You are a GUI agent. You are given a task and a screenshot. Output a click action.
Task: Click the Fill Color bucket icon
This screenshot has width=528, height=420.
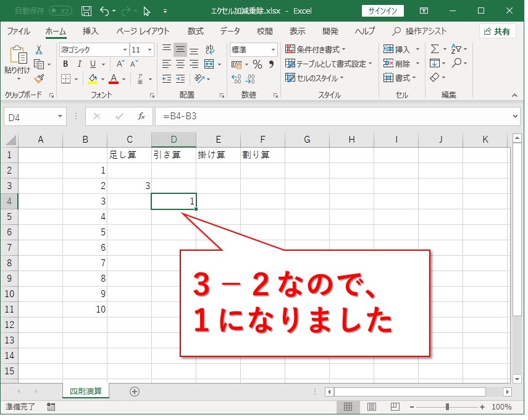click(x=93, y=79)
